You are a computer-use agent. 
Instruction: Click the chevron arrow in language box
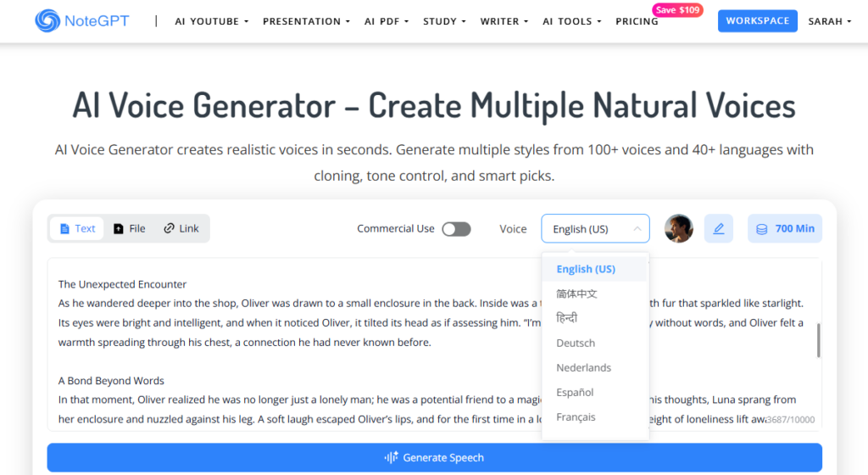pyautogui.click(x=637, y=229)
